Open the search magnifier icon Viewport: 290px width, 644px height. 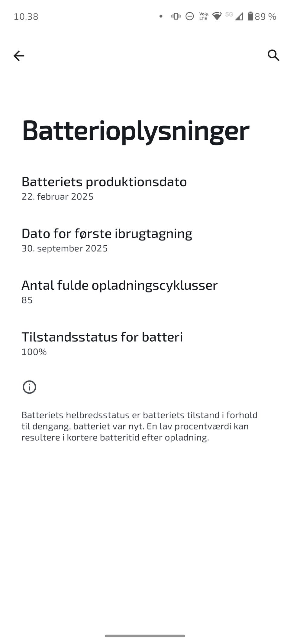273,56
